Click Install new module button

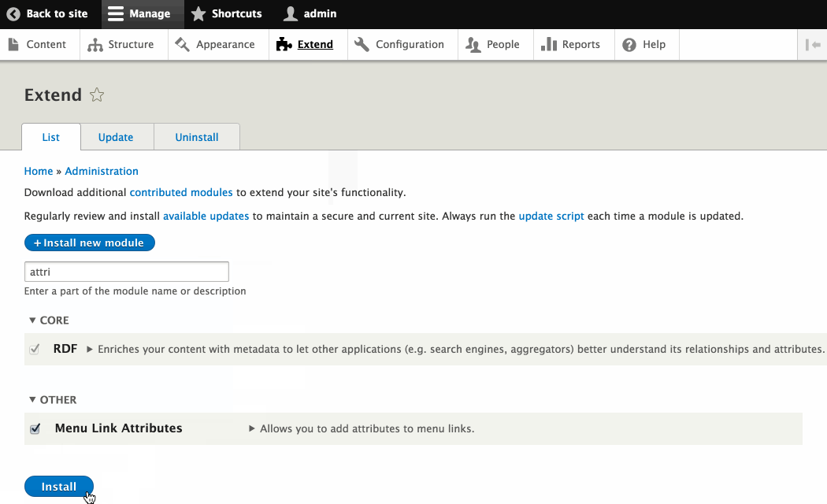click(90, 243)
